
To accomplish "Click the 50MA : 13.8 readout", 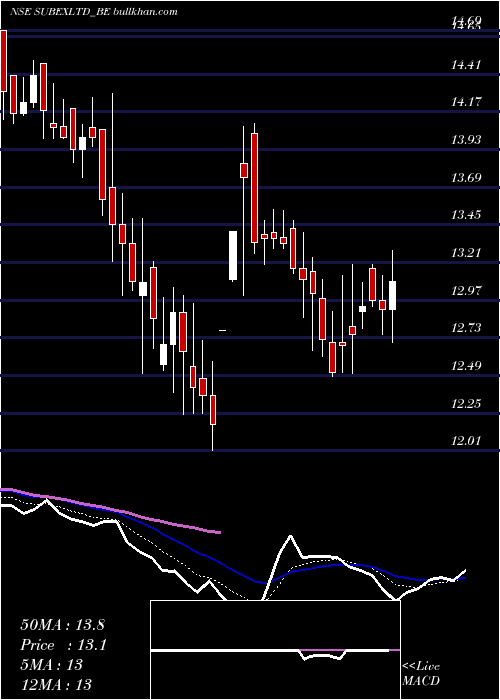I will 62,625.
